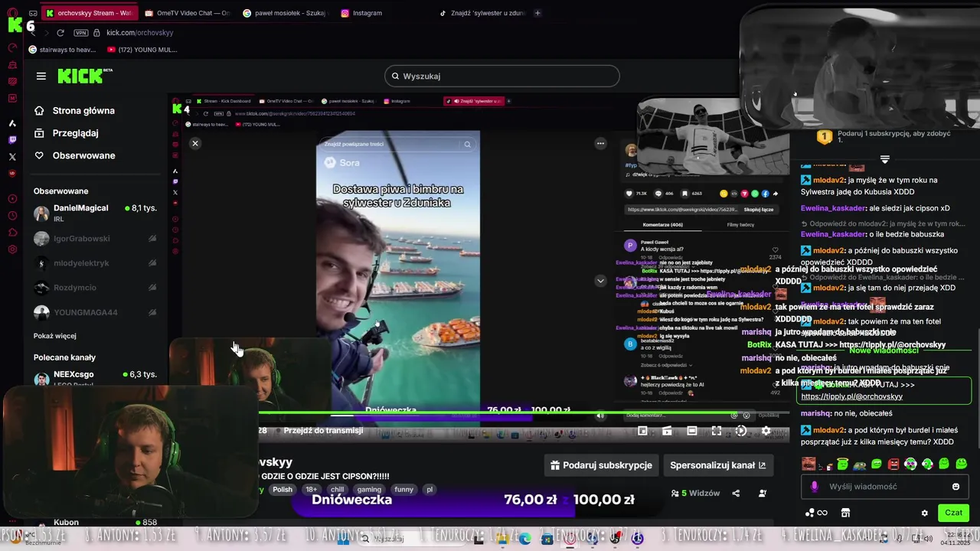The width and height of the screenshot is (980, 551).
Task: Click TikTok Znajdź powiązane treści search box
Action: (397, 144)
